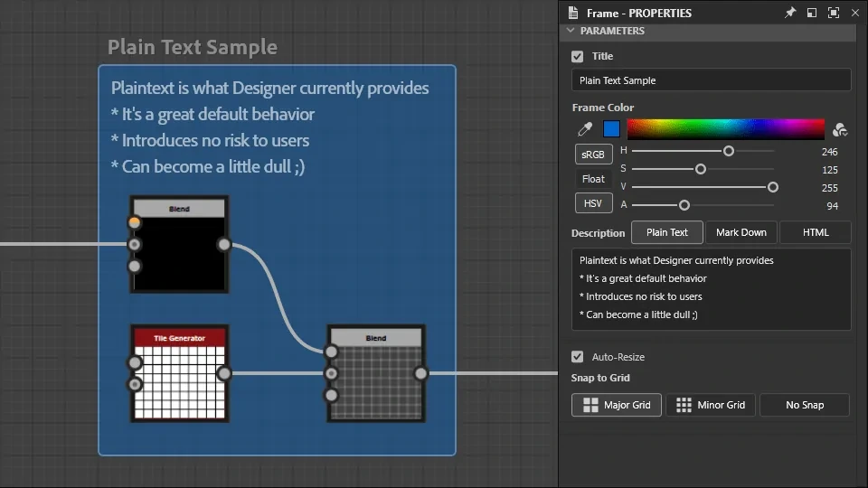Viewport: 868px width, 488px height.
Task: Click the hue value 246
Action: (829, 152)
